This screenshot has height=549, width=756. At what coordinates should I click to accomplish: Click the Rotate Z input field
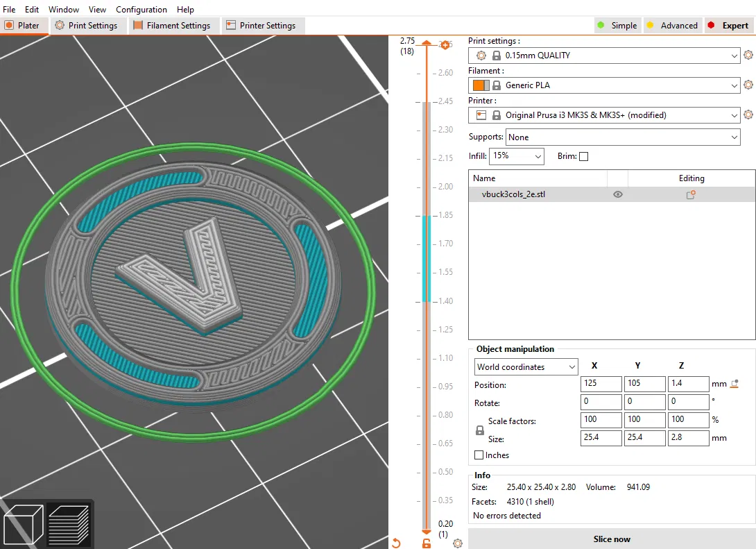(x=689, y=402)
